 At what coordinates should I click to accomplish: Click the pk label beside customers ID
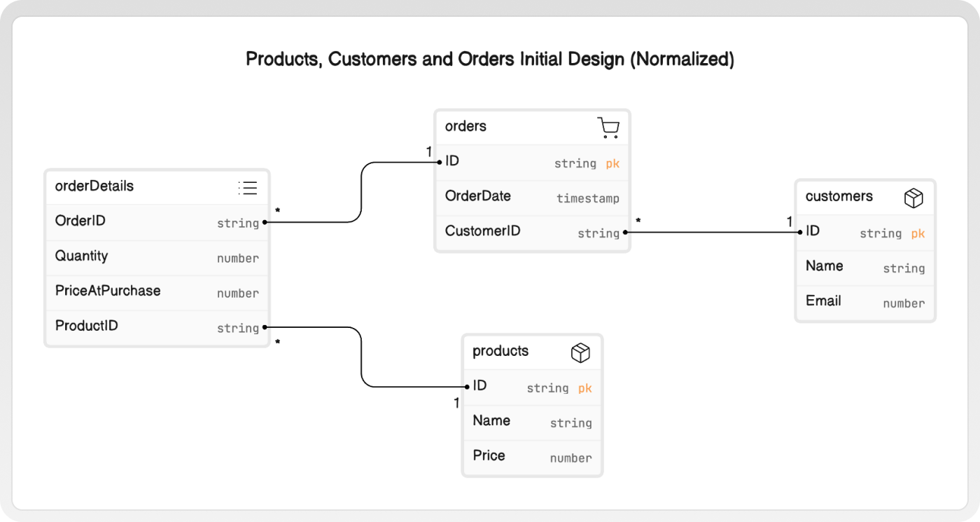point(918,233)
